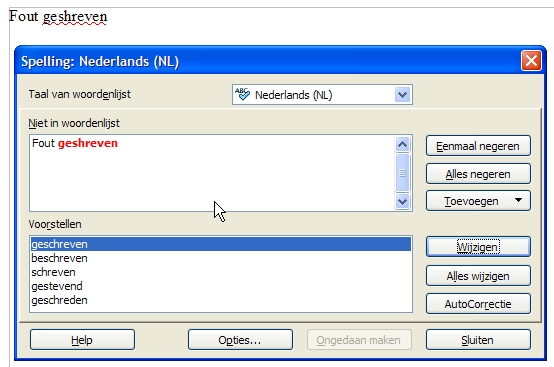The width and height of the screenshot is (554, 367).
Task: Click the AutoCorrectie button
Action: coord(478,304)
